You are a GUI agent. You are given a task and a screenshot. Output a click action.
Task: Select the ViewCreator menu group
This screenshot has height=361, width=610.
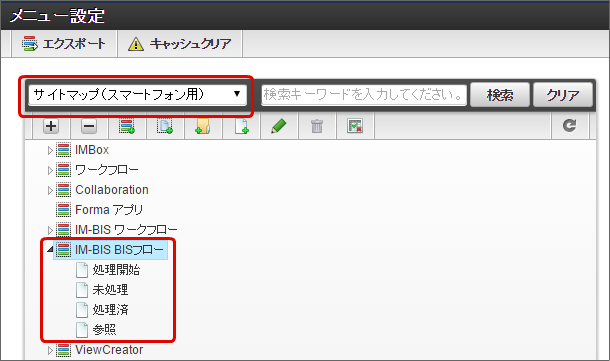pos(109,350)
